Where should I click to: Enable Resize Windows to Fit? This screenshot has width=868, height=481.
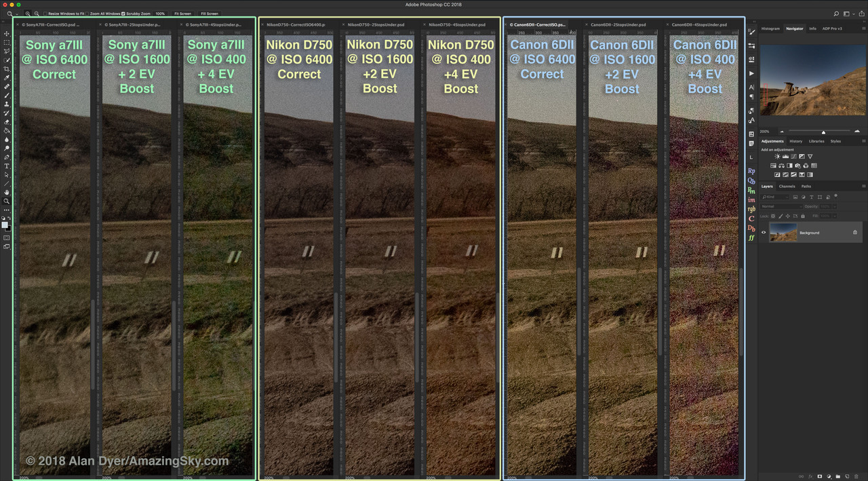pos(45,14)
